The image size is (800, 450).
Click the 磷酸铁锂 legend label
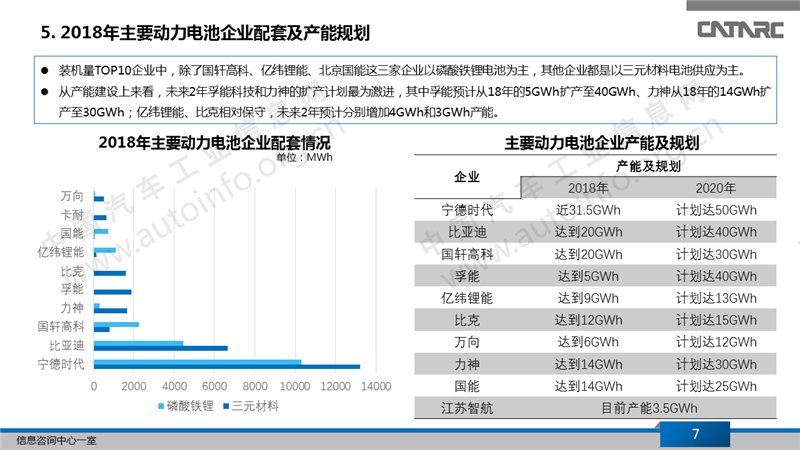[190, 406]
